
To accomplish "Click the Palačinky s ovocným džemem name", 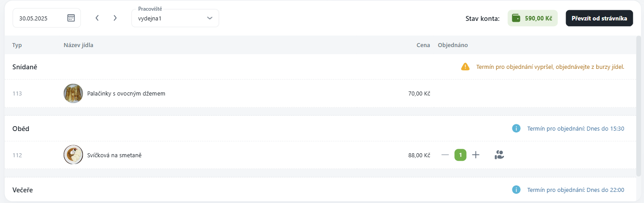I will [x=126, y=93].
